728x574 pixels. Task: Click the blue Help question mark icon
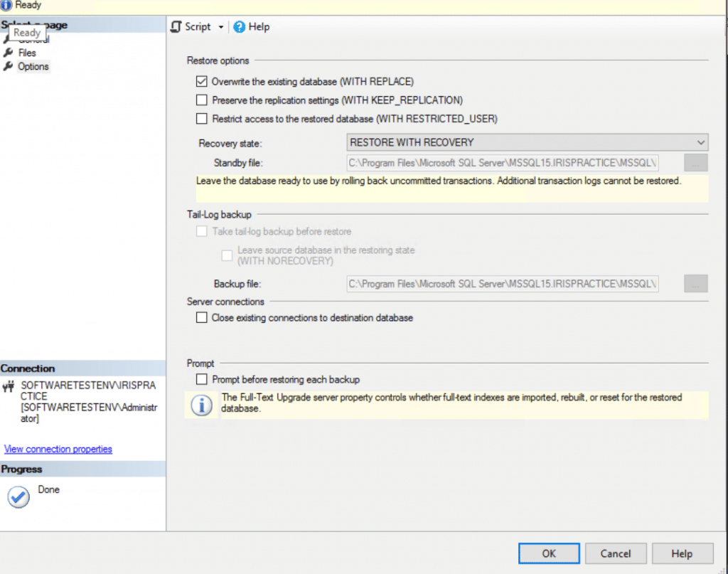tap(239, 27)
